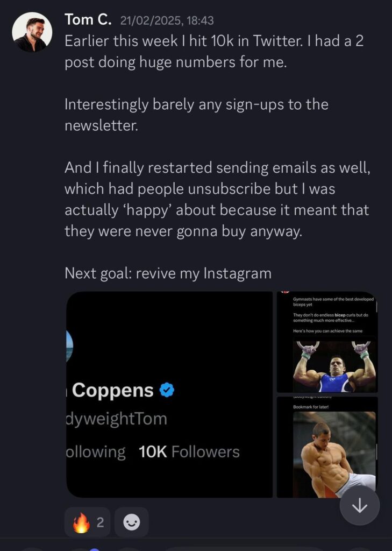Tap the Tom C. username
This screenshot has height=551, width=392.
(88, 20)
